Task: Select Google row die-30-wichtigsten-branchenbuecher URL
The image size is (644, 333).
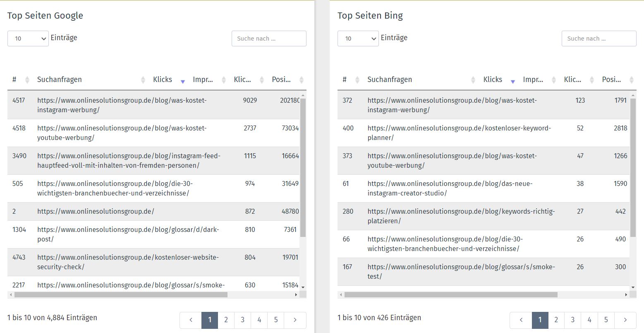Action: point(115,188)
